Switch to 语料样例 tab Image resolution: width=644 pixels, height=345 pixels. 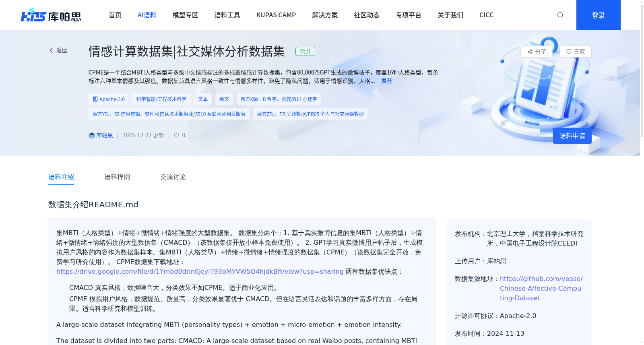[117, 177]
